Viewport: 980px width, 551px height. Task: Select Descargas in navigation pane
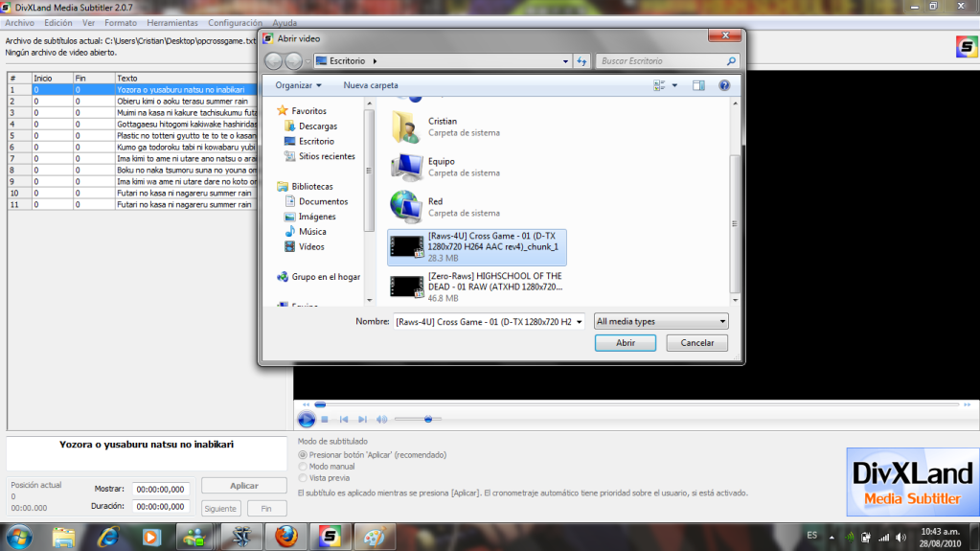(310, 126)
